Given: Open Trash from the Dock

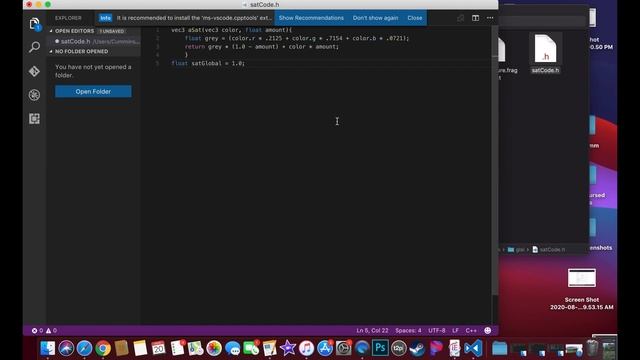Looking at the screenshot, I should coord(592,348).
